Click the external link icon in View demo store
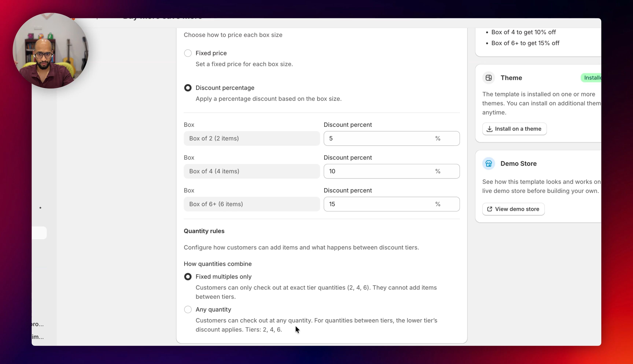The width and height of the screenshot is (633, 364). pos(490,209)
